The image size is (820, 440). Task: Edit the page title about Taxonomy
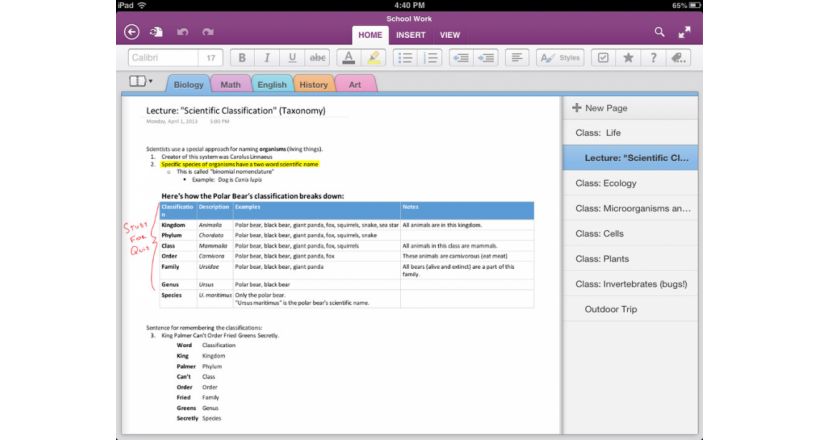coord(236,110)
